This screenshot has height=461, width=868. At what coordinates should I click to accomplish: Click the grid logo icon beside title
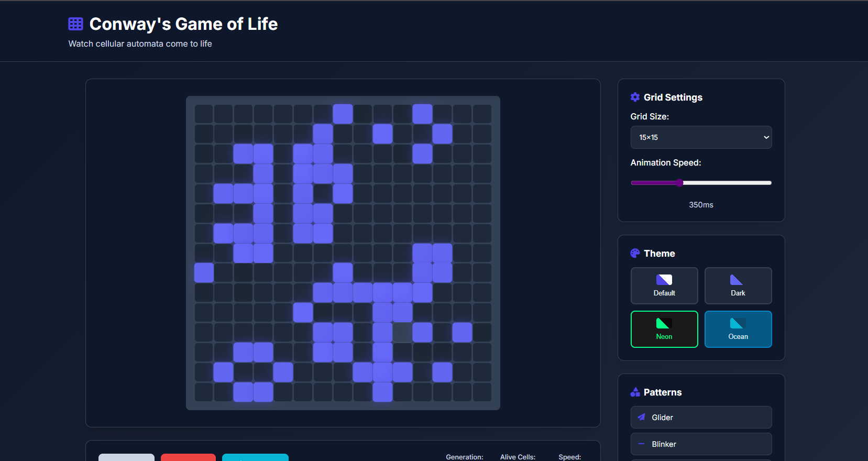75,24
